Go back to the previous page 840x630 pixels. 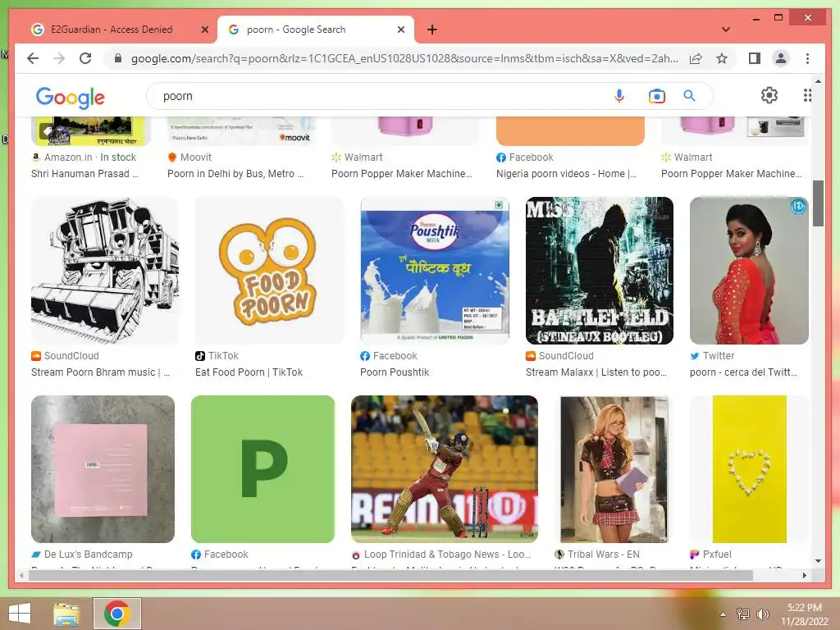pos(33,58)
